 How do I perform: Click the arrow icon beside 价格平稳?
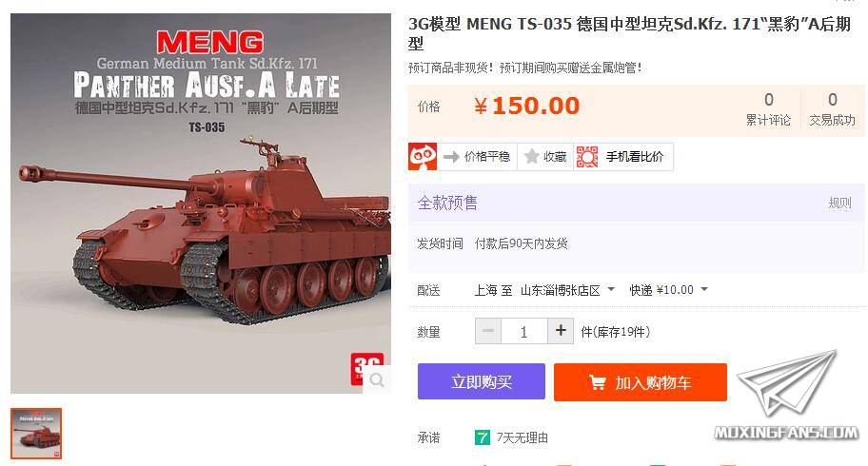(451, 157)
